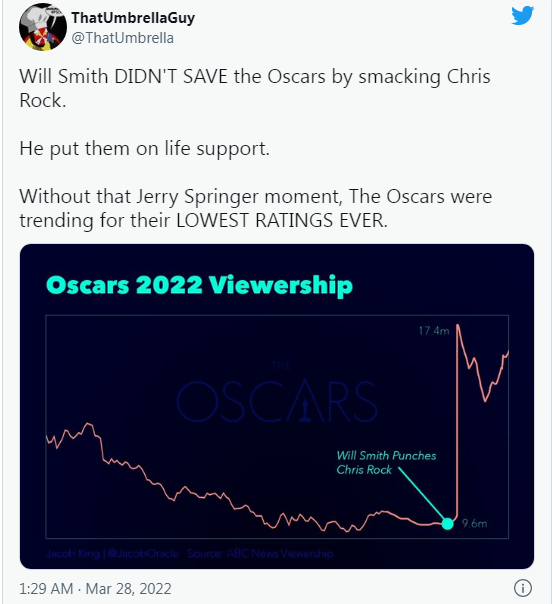Click the Will Smith Punches Chris Rock annotation

click(386, 463)
